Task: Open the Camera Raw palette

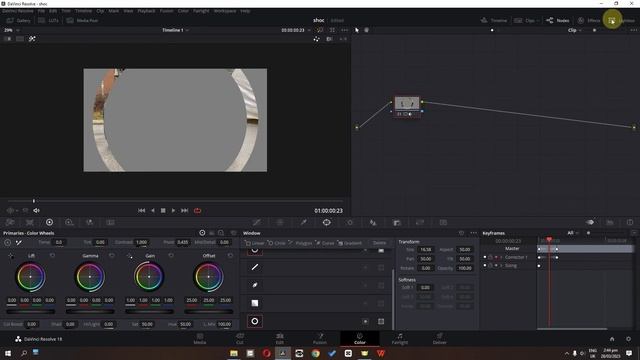Action: pos(10,222)
